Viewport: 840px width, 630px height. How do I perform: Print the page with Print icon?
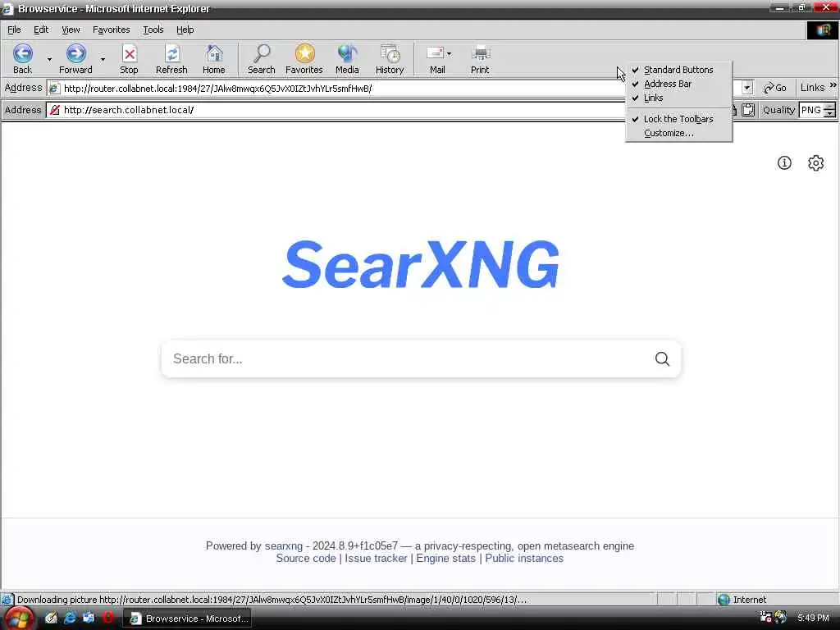click(480, 59)
